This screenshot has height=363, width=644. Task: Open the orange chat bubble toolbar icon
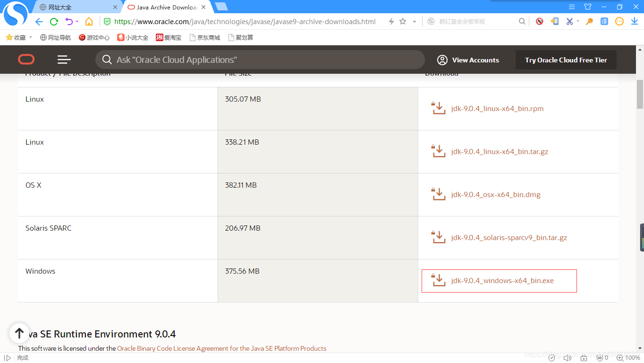coord(619,21)
